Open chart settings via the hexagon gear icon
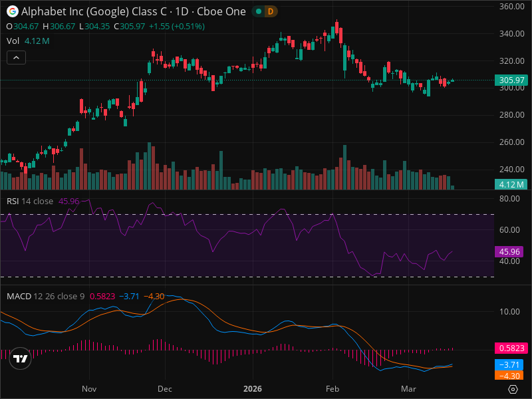The image size is (532, 399). [x=513, y=389]
